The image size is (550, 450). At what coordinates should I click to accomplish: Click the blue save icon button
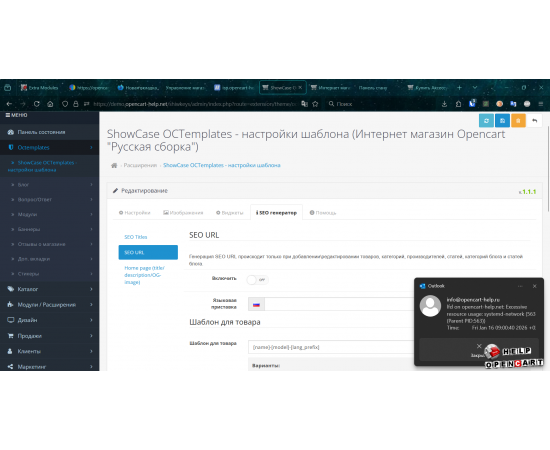502,121
